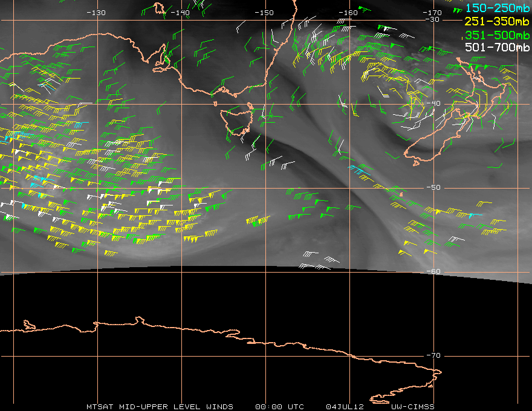
Task: Click the -130 longitude label
Action: coord(96,13)
